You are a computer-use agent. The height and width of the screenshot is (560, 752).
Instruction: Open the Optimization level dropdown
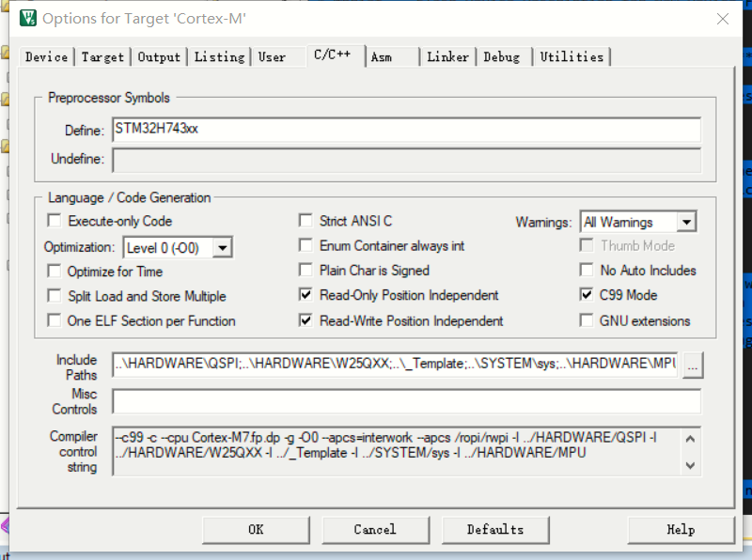[178, 248]
